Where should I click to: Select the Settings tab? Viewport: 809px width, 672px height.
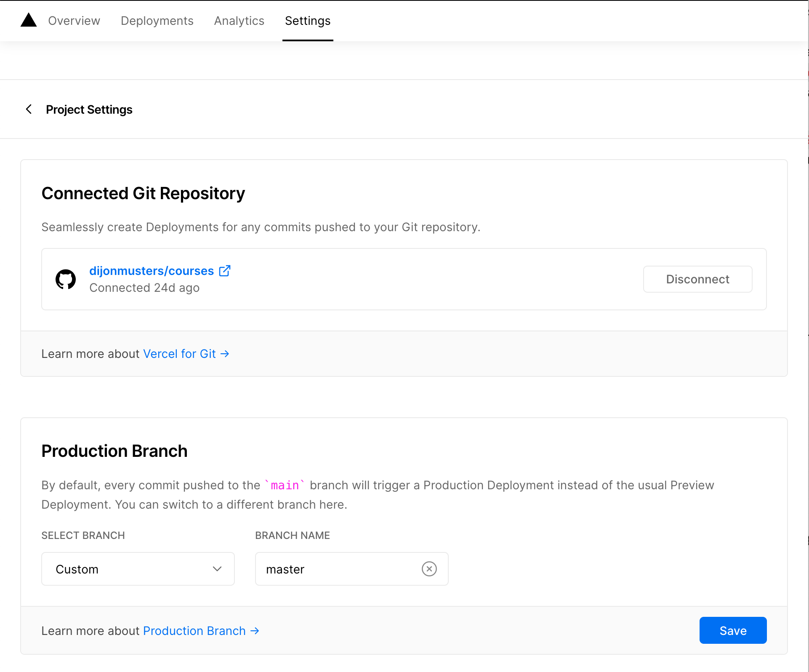pos(308,21)
